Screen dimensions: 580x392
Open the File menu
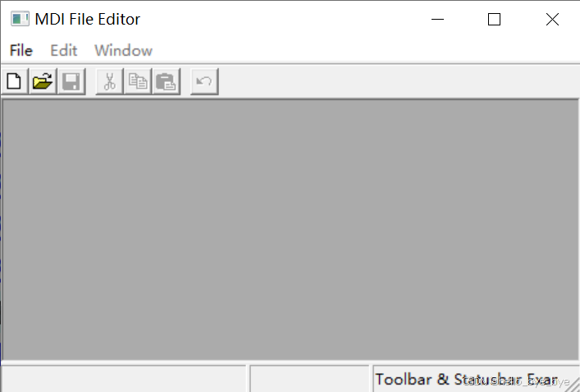[21, 51]
